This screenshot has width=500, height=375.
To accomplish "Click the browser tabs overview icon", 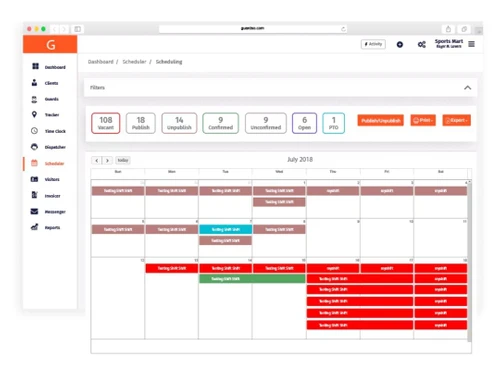I will click(x=464, y=29).
